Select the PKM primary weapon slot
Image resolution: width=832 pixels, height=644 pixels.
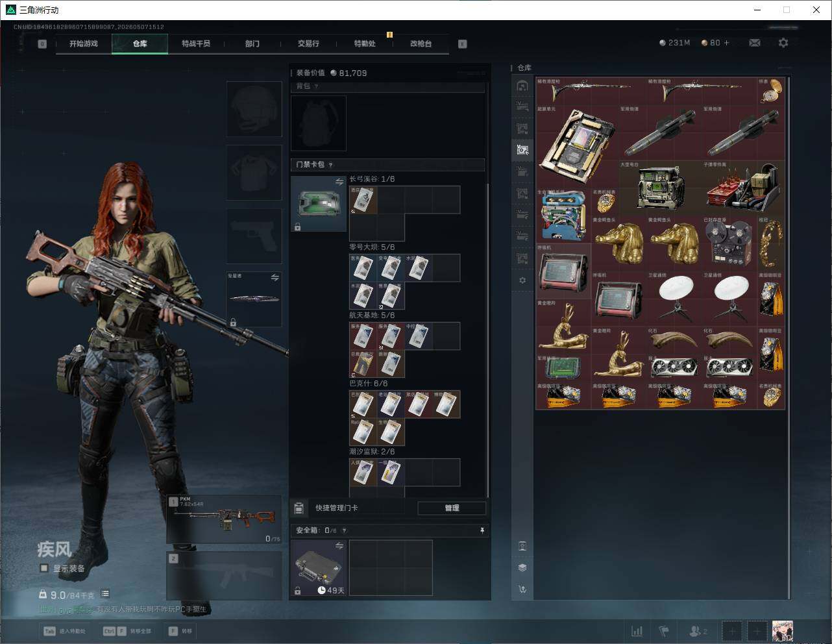[x=225, y=520]
